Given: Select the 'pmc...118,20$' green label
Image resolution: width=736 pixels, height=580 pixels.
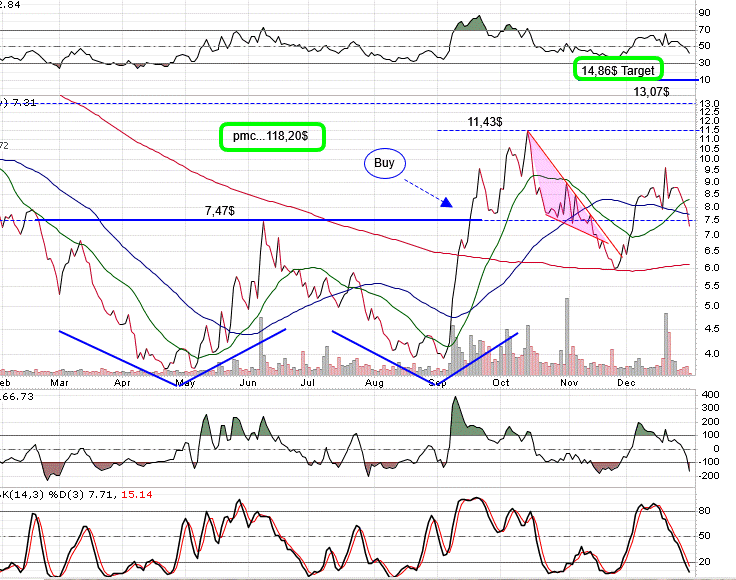Looking at the screenshot, I should [x=273, y=137].
